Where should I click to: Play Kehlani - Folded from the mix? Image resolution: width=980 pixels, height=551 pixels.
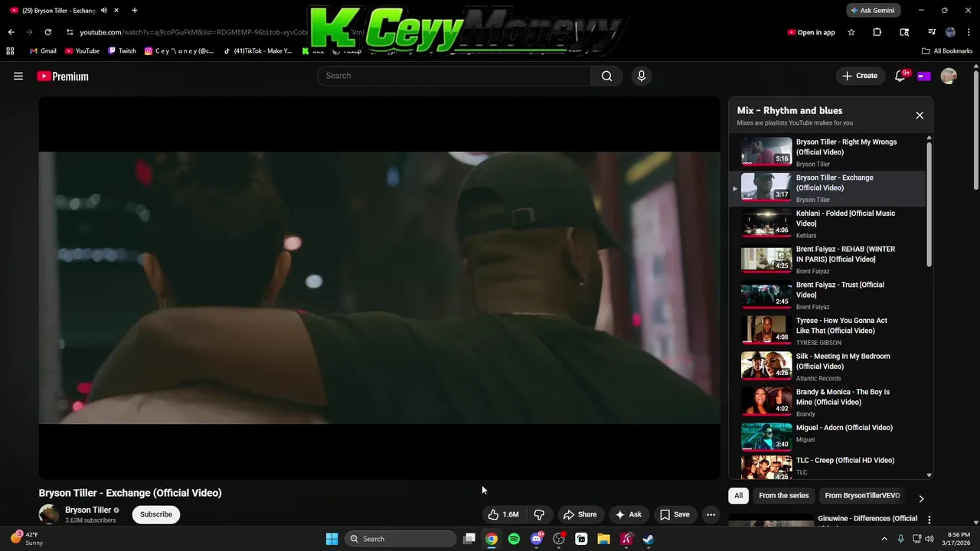[x=827, y=223]
